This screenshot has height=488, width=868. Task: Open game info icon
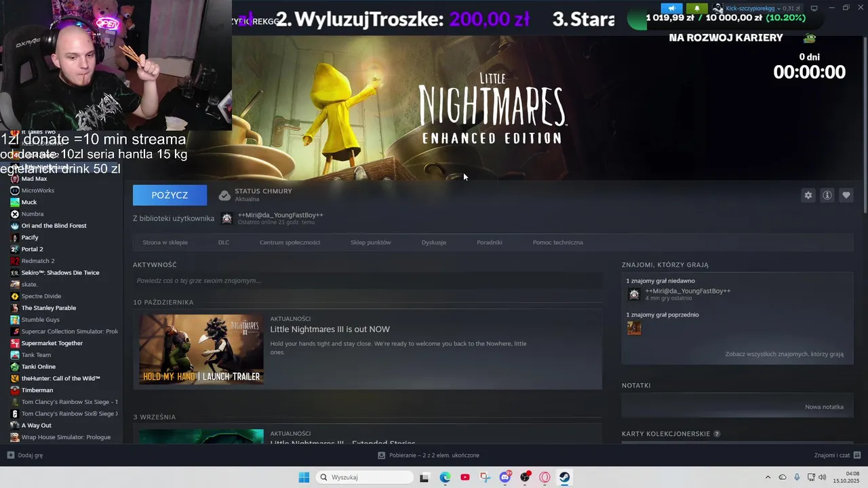point(827,195)
